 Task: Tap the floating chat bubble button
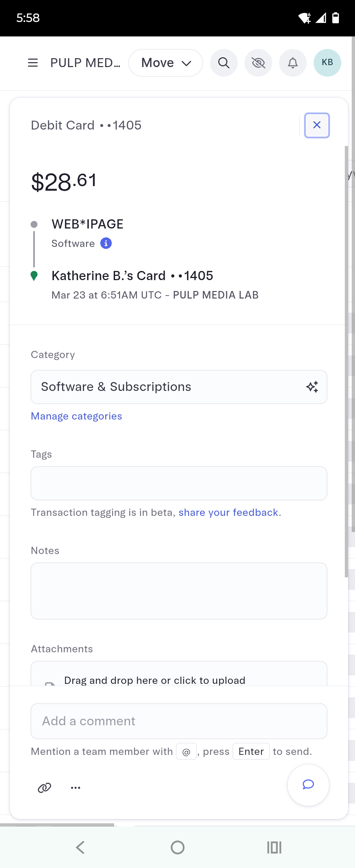pyautogui.click(x=308, y=784)
